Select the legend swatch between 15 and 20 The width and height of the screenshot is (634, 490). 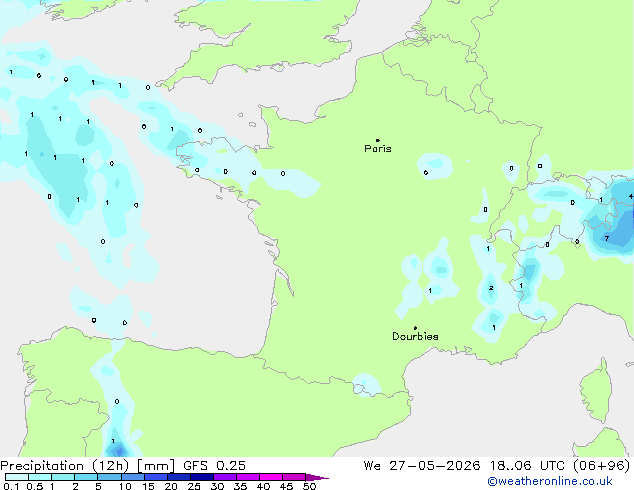click(x=155, y=477)
